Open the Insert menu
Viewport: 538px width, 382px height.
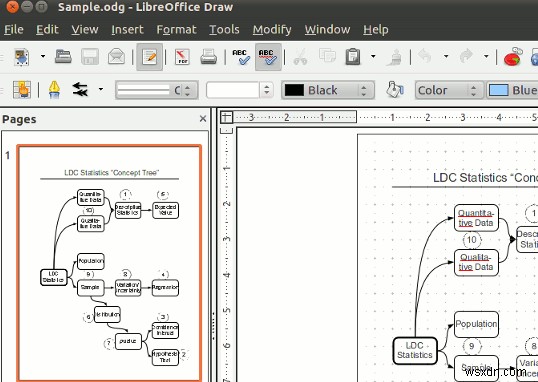(x=127, y=30)
